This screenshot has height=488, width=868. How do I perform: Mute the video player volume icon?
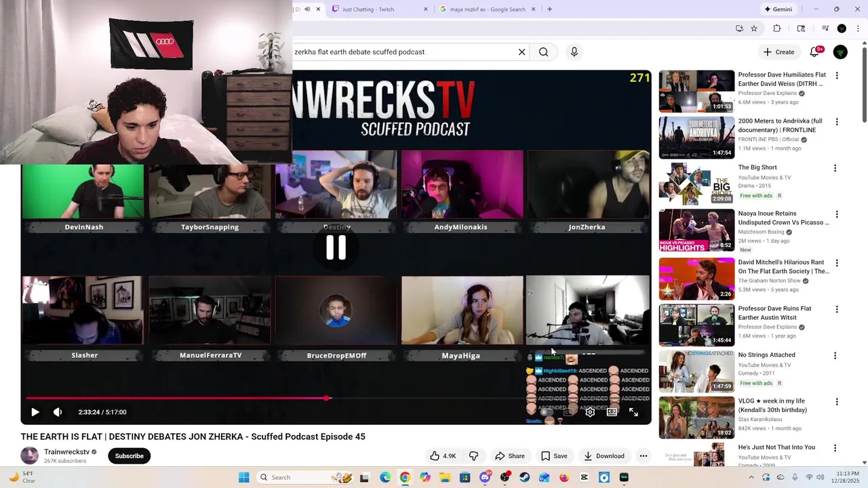click(x=58, y=412)
